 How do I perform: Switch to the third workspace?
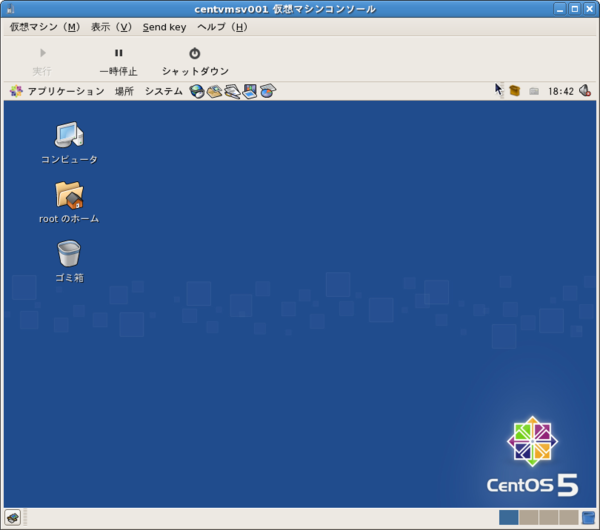click(x=549, y=518)
